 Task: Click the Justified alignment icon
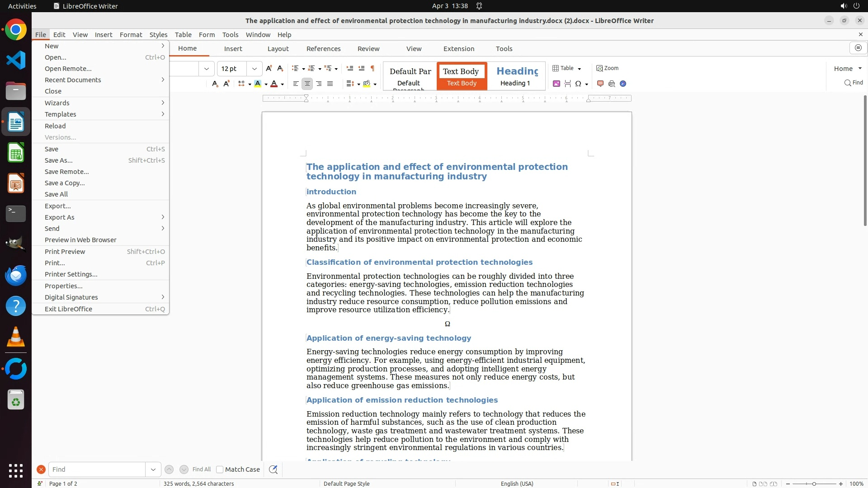click(x=330, y=84)
